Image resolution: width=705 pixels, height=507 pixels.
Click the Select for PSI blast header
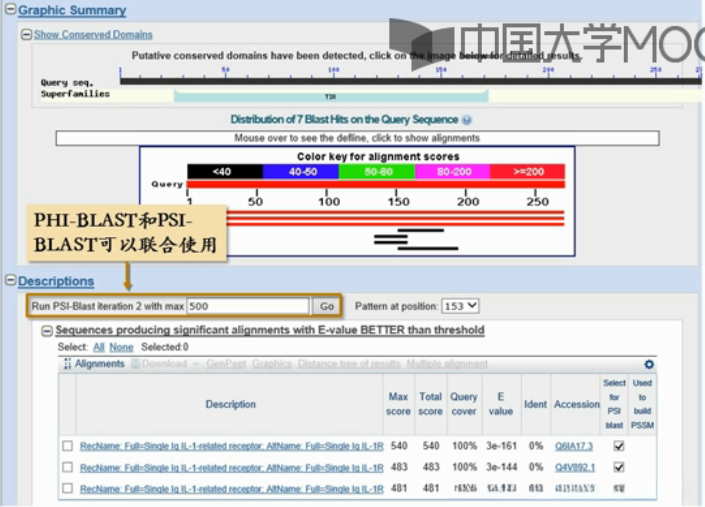[x=614, y=404]
